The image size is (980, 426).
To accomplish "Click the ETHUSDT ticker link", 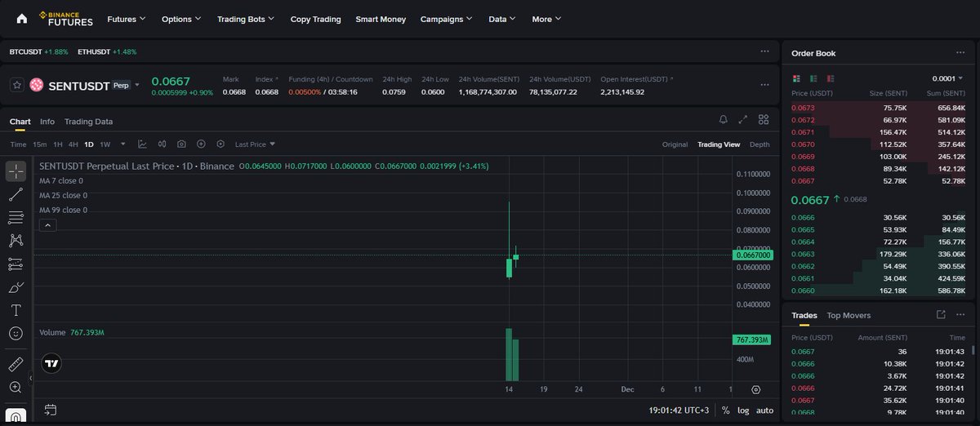I will click(93, 51).
